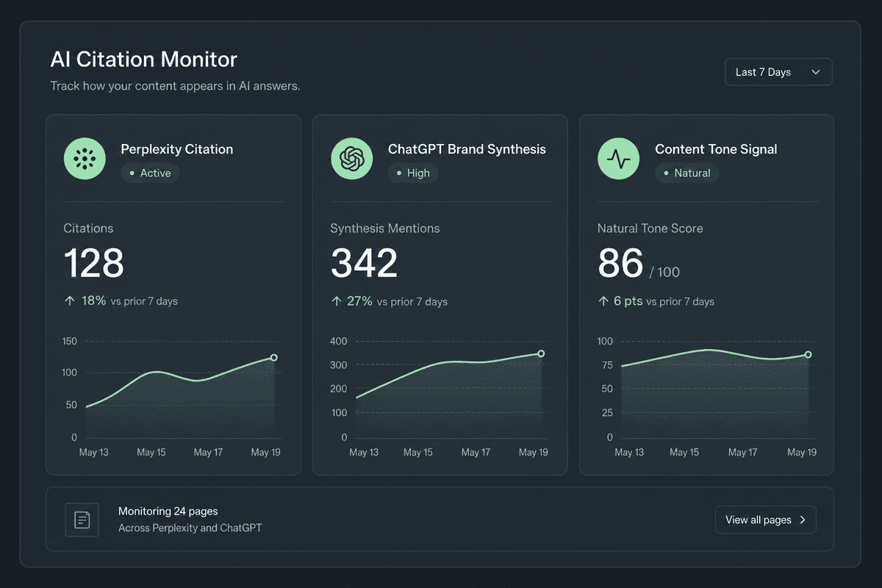Click the up arrow beside 27%

(337, 301)
